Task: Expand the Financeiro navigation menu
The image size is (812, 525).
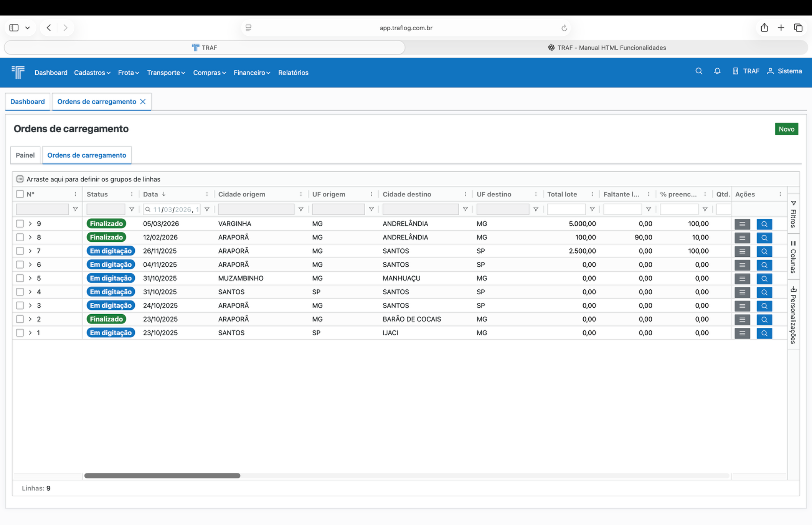Action: [x=252, y=73]
